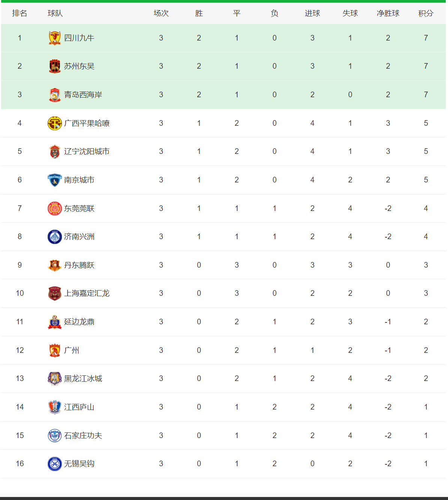
Task: Click the 上海嘉定汇龙 maroon emblem
Action: click(x=55, y=293)
